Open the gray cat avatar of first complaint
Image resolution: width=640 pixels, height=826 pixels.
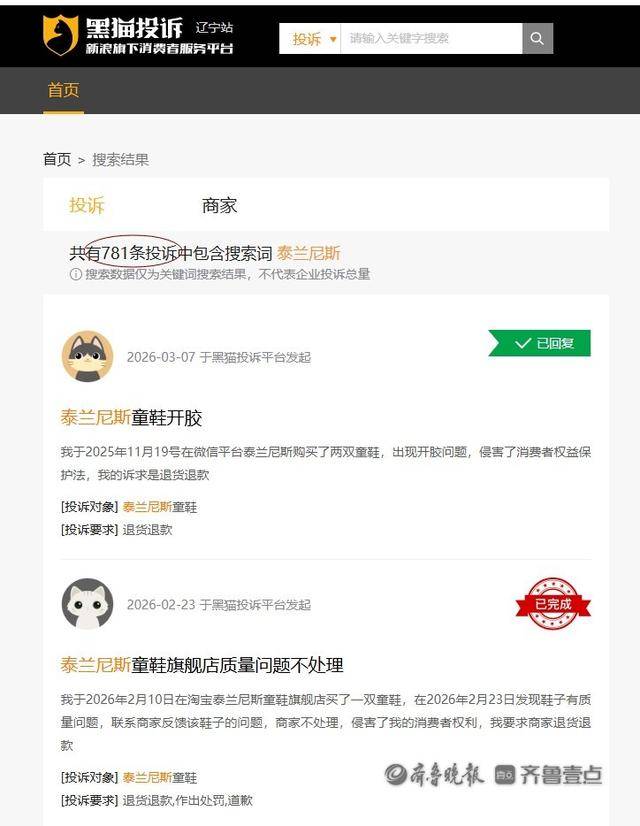coord(87,356)
